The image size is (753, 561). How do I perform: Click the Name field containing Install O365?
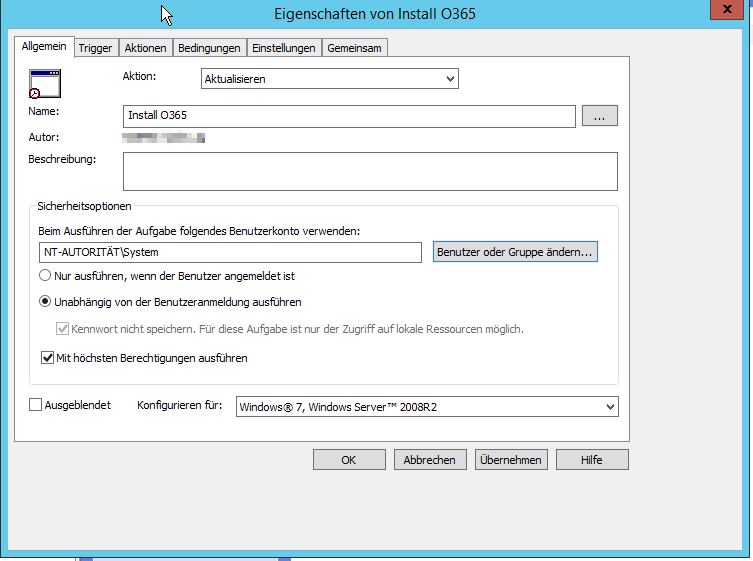click(x=349, y=116)
